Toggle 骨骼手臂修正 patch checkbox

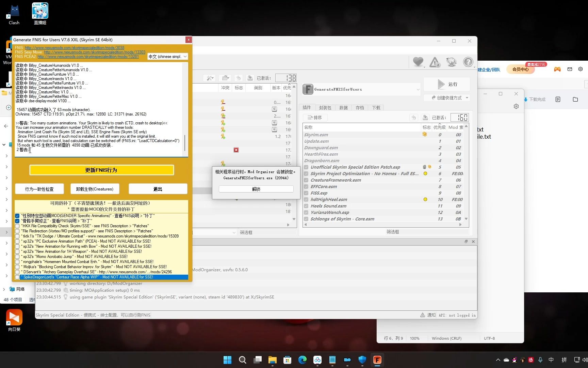click(x=17, y=221)
